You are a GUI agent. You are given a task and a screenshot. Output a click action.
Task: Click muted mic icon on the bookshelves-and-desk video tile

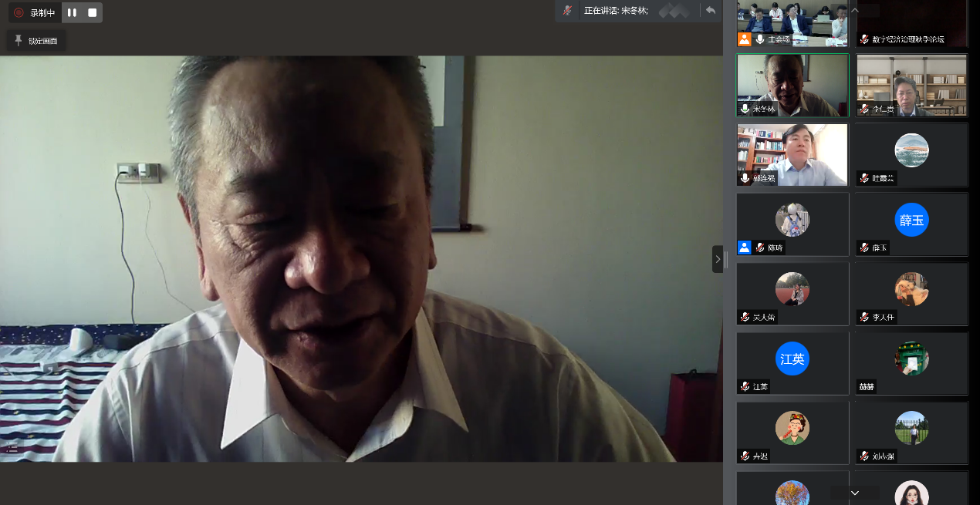click(864, 109)
